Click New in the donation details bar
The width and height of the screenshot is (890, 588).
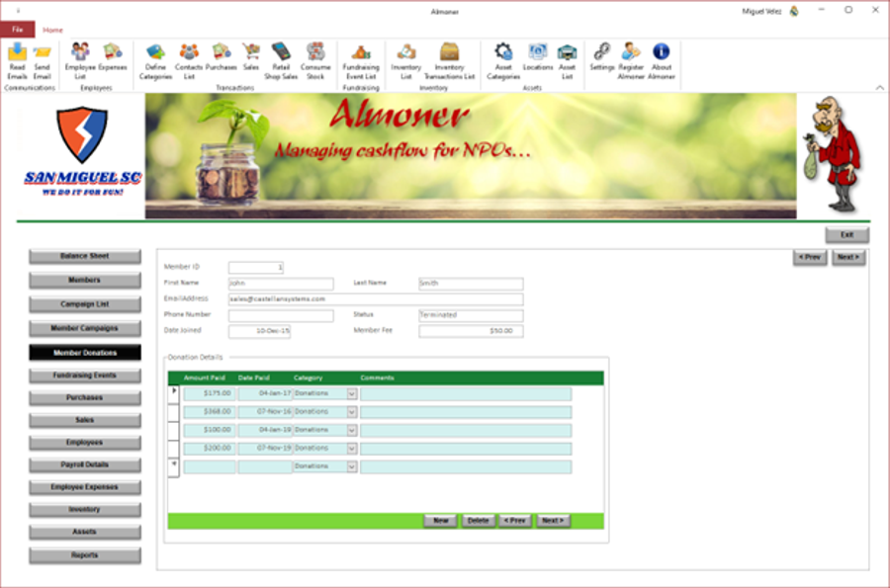click(x=440, y=521)
